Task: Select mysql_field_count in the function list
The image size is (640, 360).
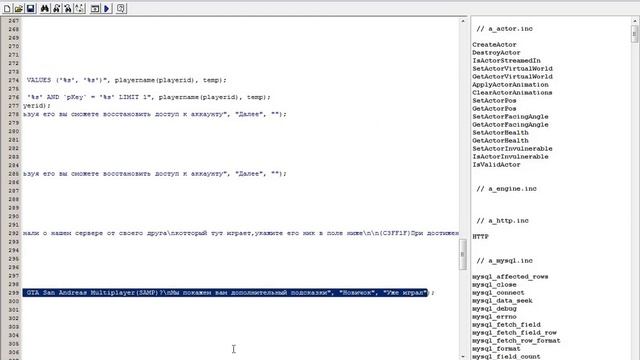Action: coord(506,356)
